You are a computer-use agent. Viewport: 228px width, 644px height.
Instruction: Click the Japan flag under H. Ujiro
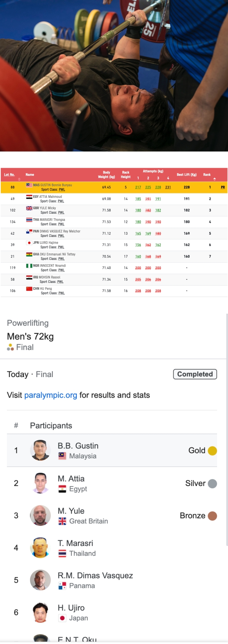[x=62, y=618]
